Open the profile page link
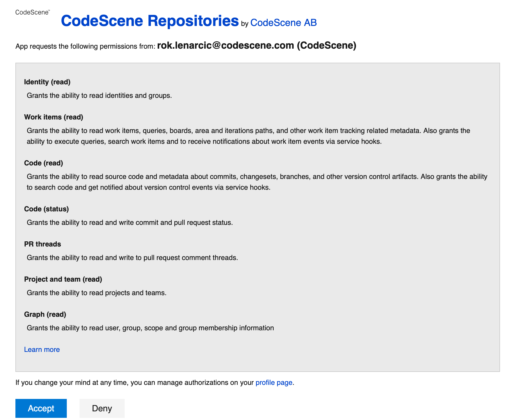Screen dimensions: 510x420 (x=274, y=382)
